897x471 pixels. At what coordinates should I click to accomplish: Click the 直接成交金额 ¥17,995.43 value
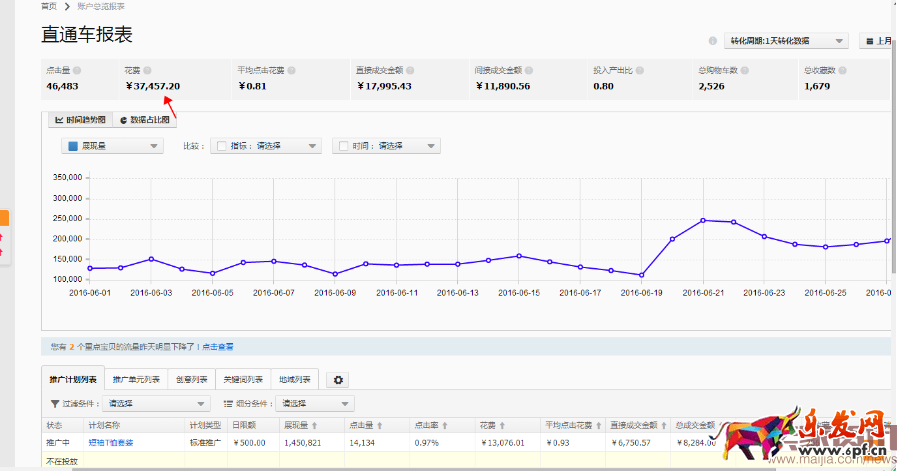(x=384, y=86)
